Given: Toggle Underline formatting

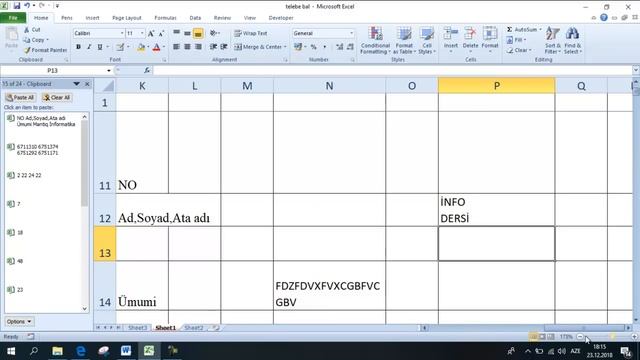Looking at the screenshot, I should (100, 47).
